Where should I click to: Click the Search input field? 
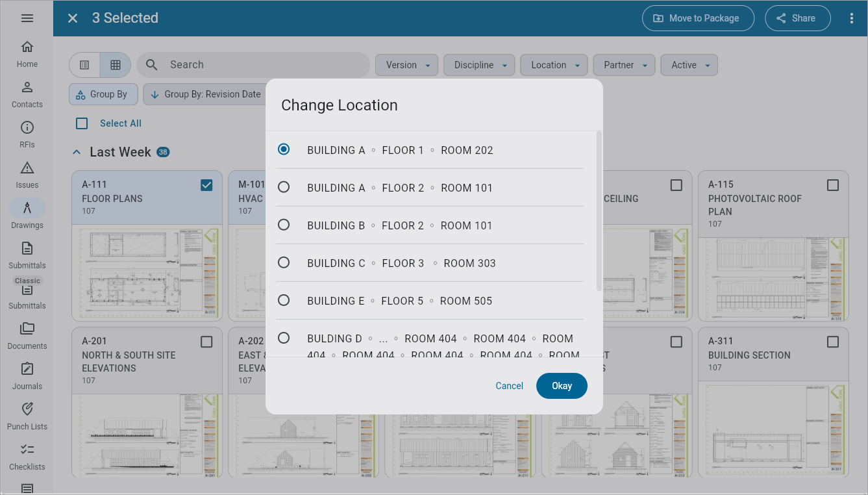click(x=253, y=65)
